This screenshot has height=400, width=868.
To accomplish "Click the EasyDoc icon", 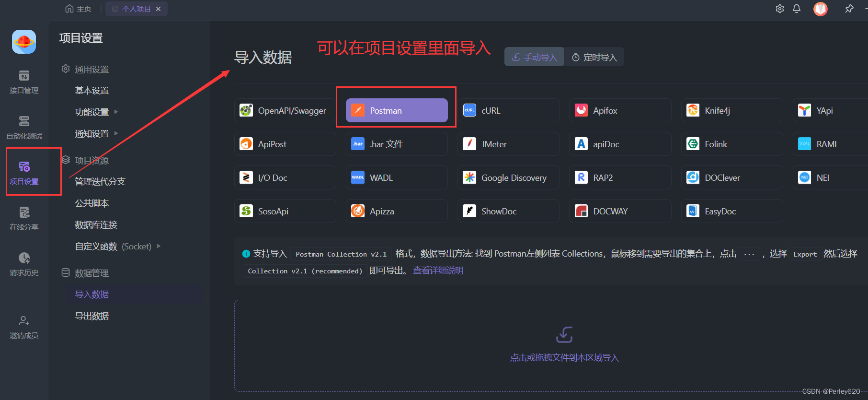I will coord(693,211).
